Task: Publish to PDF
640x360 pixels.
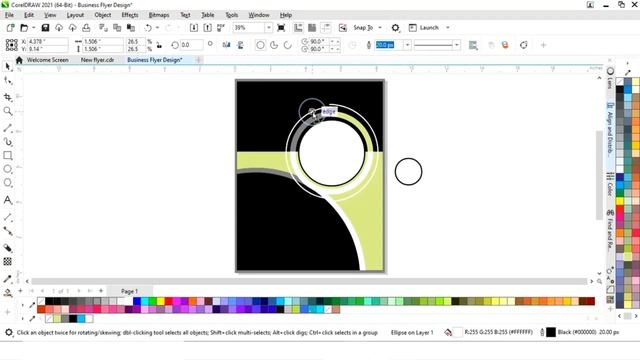Action: pyautogui.click(x=221, y=28)
